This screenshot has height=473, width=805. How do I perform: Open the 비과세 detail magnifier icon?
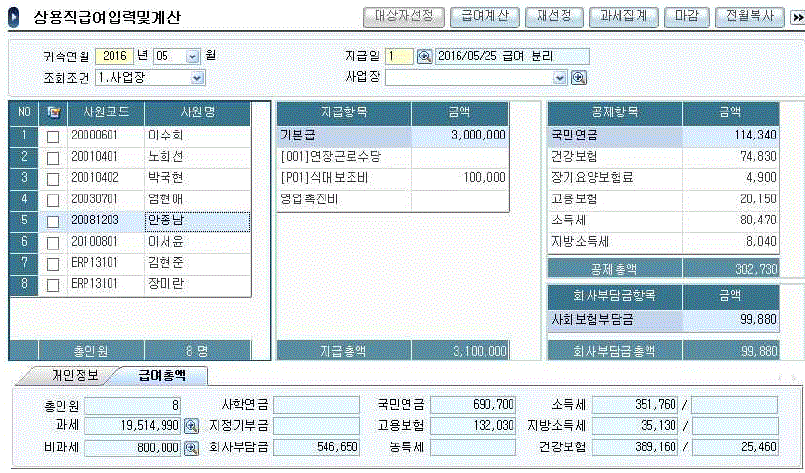tap(192, 447)
